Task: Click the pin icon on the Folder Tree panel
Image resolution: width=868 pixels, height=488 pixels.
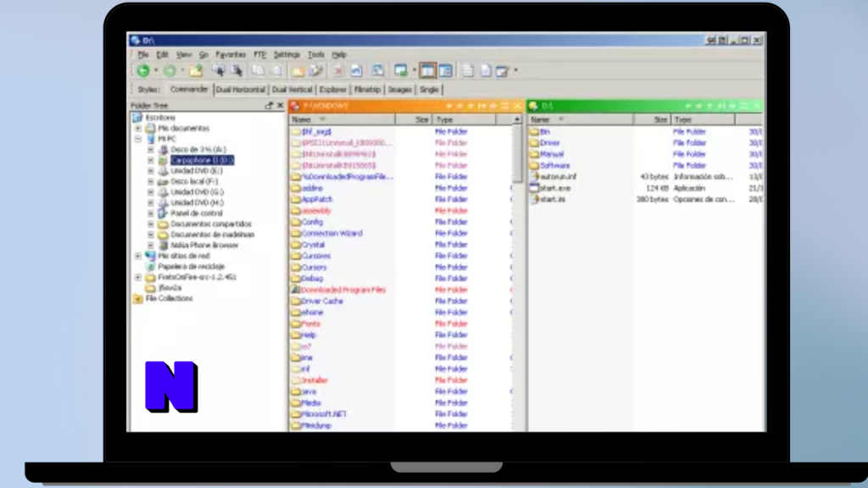Action: click(x=269, y=105)
